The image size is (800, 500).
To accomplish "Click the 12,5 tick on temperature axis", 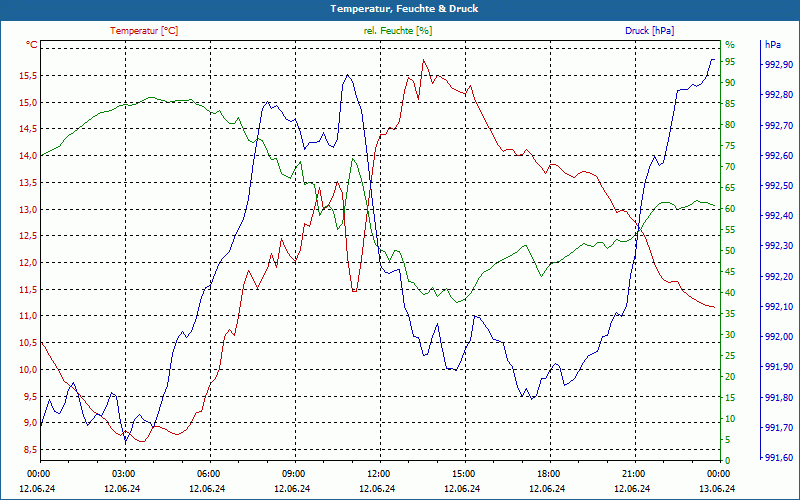I will (28, 236).
